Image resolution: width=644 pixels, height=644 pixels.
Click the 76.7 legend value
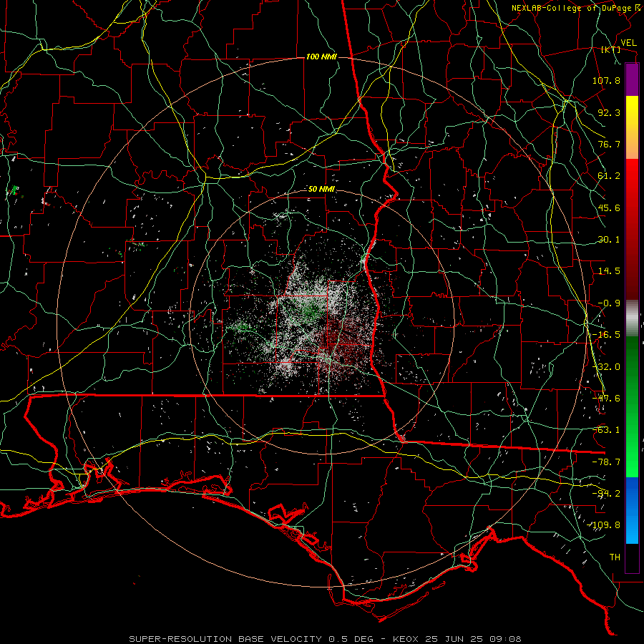609,144
